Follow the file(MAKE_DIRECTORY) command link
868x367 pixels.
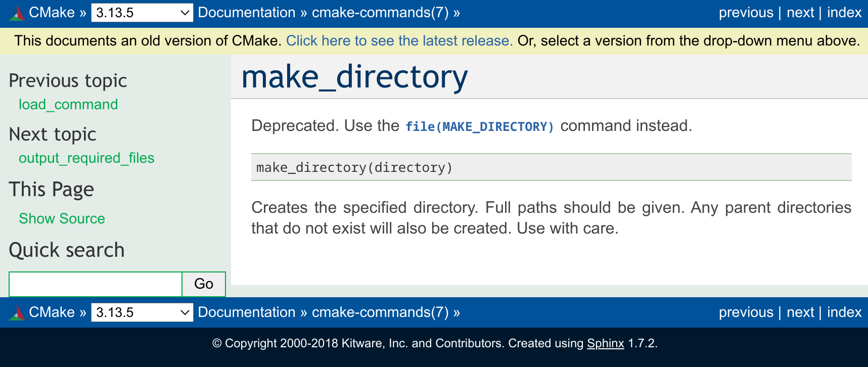480,126
